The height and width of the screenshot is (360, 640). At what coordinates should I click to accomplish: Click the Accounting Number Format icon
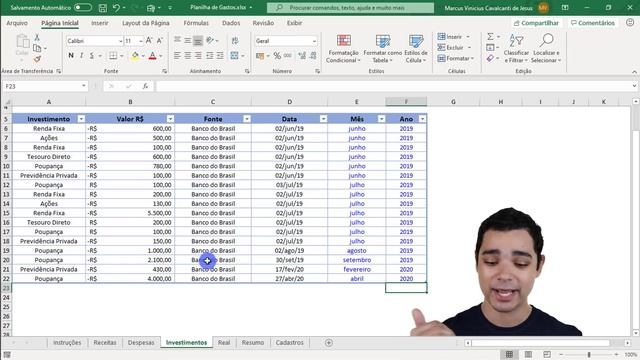[x=260, y=56]
